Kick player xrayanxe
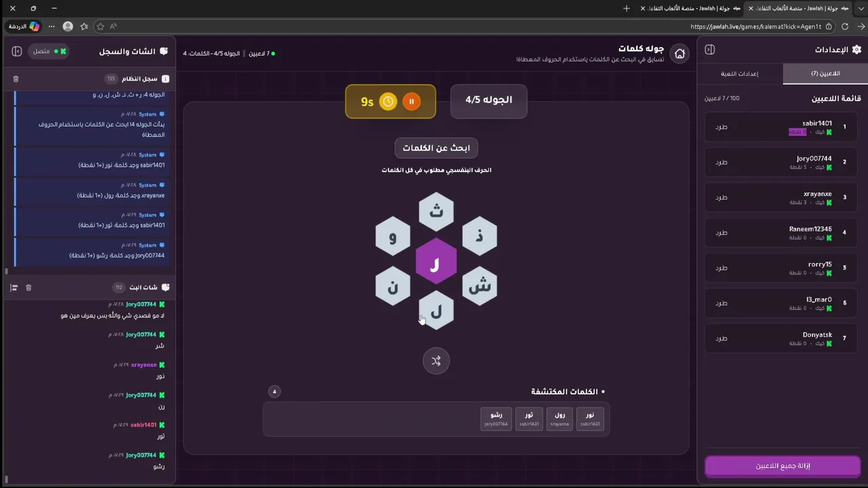 click(721, 197)
